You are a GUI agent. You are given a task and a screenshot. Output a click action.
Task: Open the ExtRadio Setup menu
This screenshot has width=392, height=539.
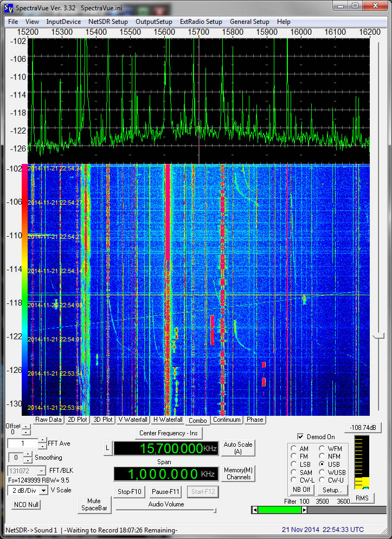(201, 22)
